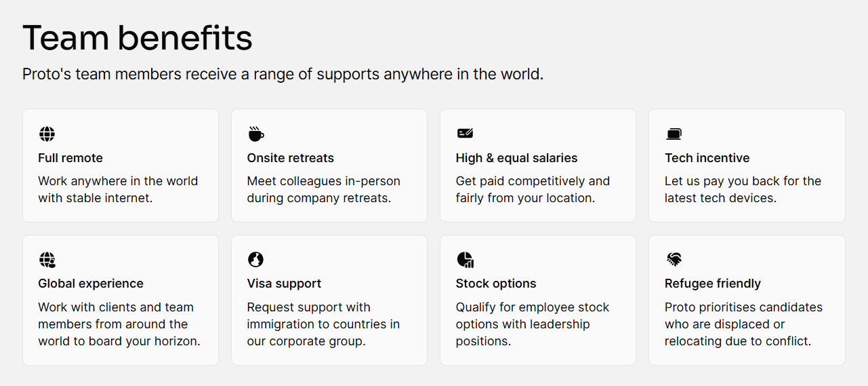Click the Team benefits main heading

(138, 38)
